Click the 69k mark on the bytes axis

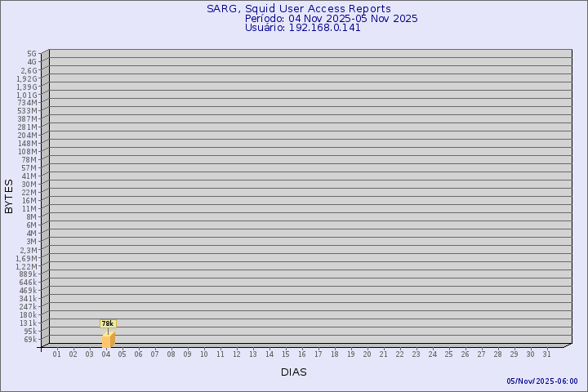[30, 340]
